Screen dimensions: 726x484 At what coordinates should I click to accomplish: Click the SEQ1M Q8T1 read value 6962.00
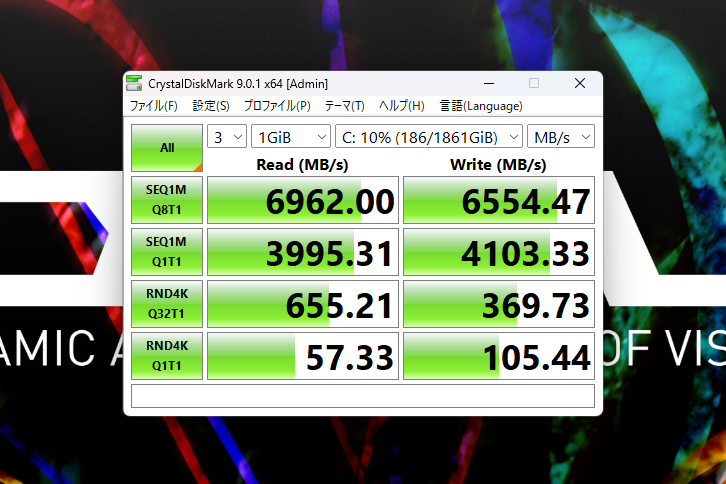[303, 200]
